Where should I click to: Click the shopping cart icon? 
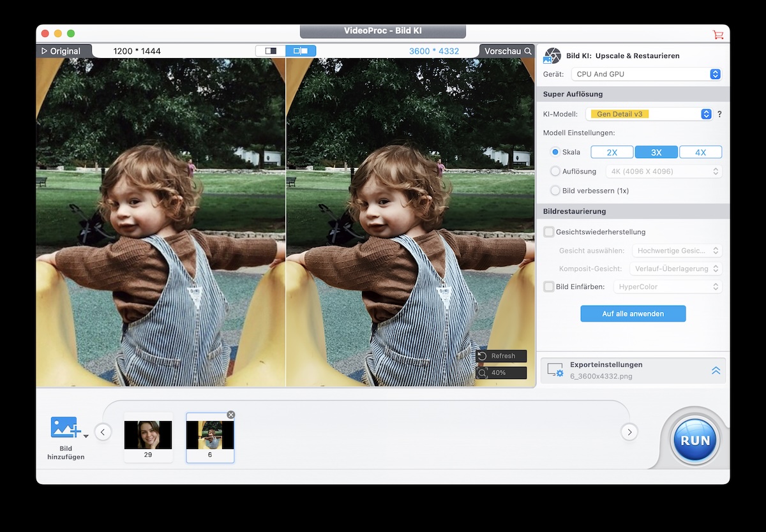[x=718, y=34]
